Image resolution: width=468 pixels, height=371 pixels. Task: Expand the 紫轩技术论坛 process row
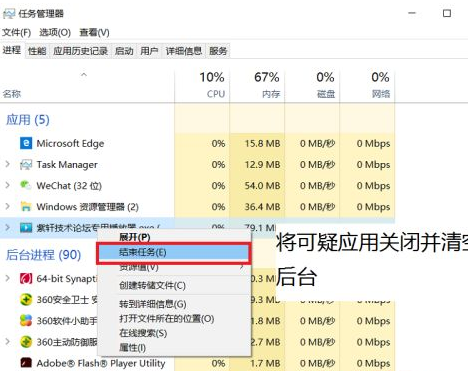[x=7, y=227]
